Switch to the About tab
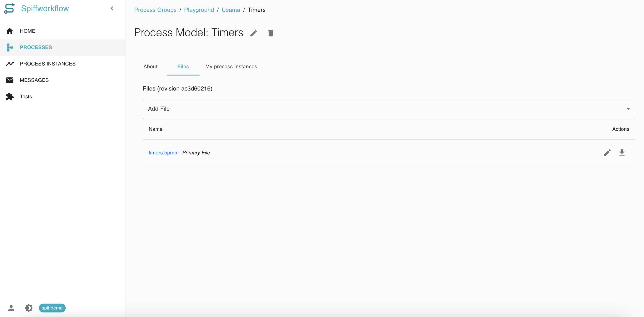The width and height of the screenshot is (644, 317). coord(150,67)
